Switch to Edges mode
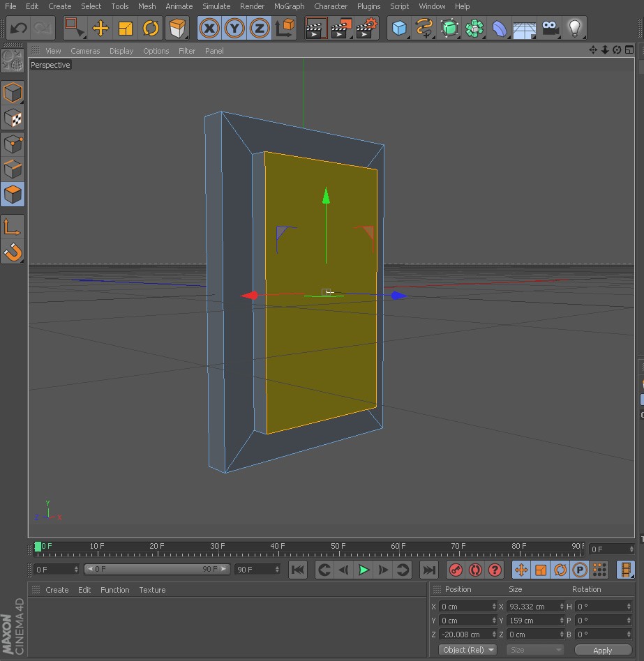The height and width of the screenshot is (661, 644). (13, 169)
